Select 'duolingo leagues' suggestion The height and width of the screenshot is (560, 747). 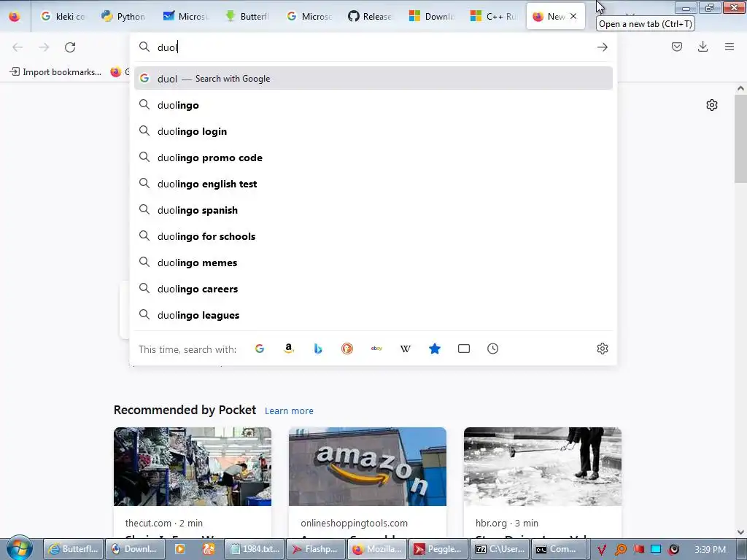click(x=373, y=315)
